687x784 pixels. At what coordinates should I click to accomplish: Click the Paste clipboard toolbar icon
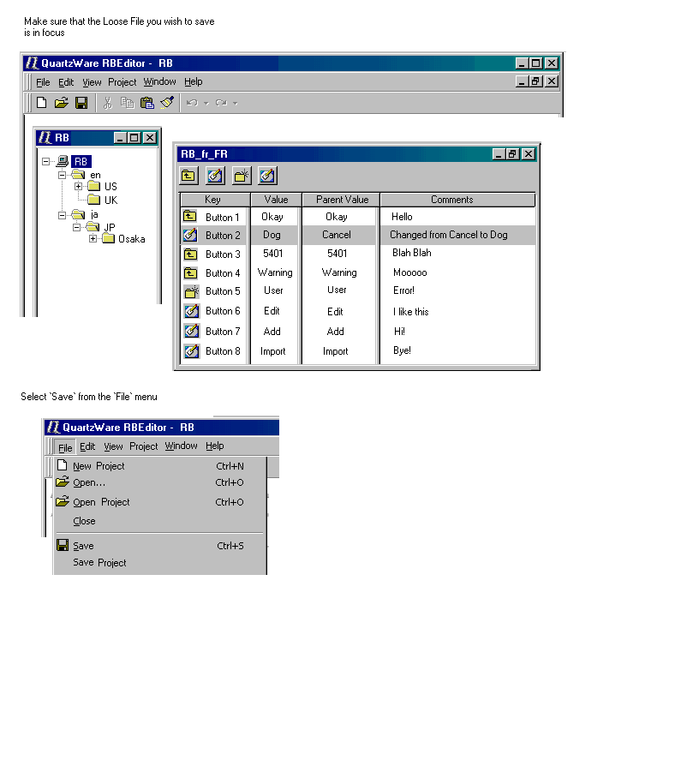[147, 103]
